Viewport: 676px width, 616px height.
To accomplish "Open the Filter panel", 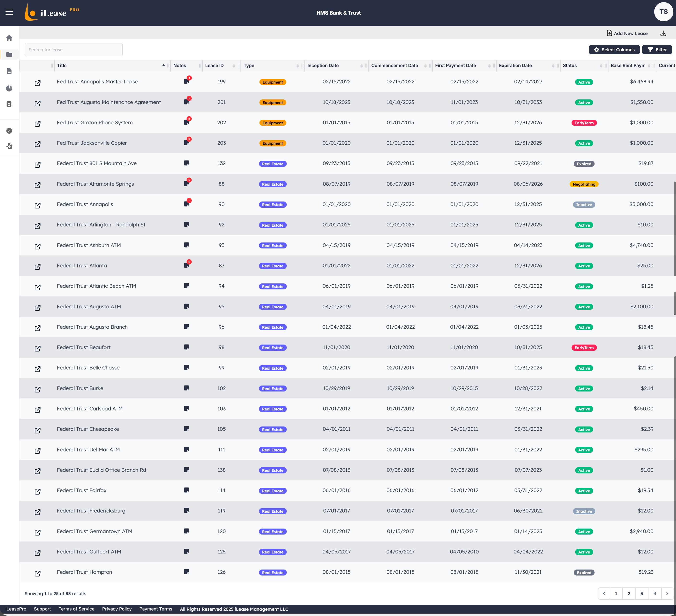I will click(657, 49).
